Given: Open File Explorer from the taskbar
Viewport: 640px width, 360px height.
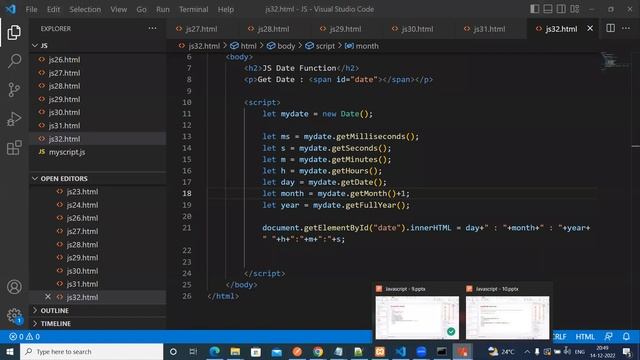Looking at the screenshot, I should tap(235, 351).
